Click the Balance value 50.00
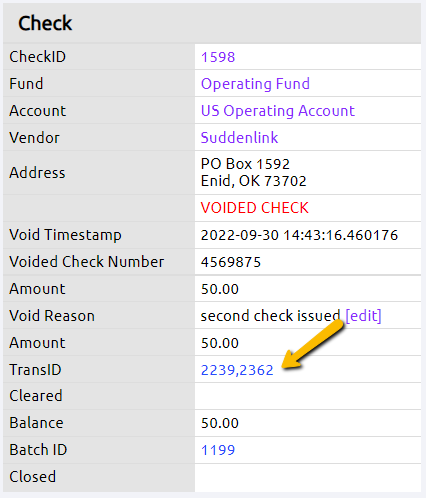The height and width of the screenshot is (498, 426). (x=220, y=423)
